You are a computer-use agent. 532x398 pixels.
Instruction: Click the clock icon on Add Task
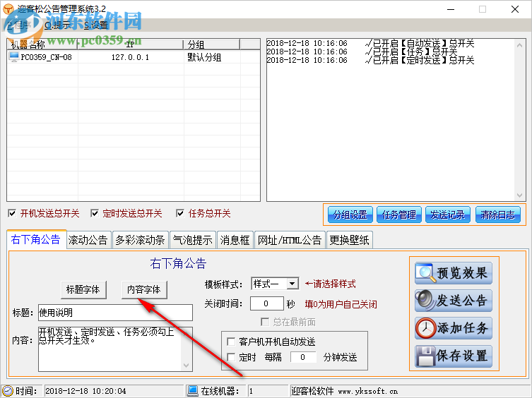(x=425, y=328)
